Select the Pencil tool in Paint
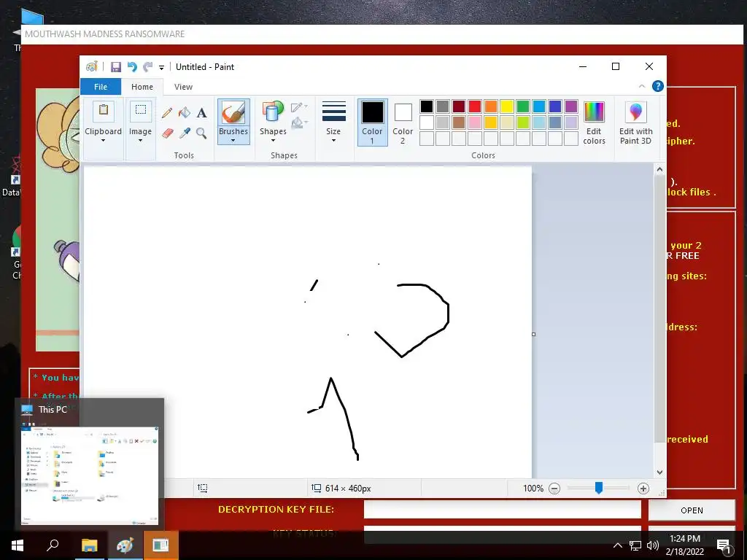This screenshot has height=560, width=747. 167,113
